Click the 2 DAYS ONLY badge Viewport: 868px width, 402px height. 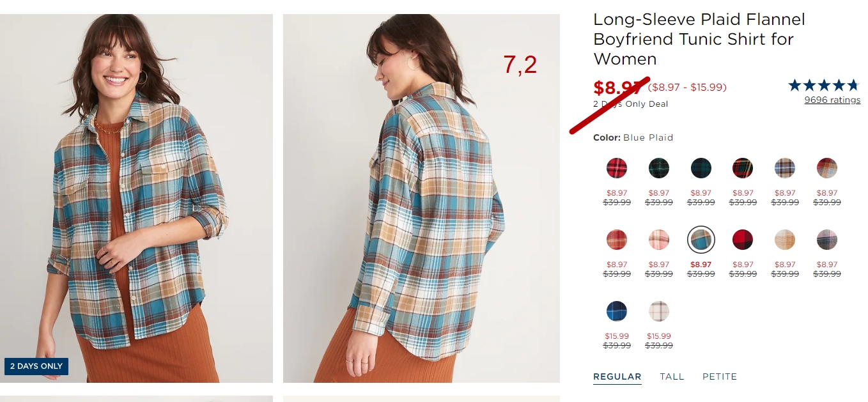(36, 366)
